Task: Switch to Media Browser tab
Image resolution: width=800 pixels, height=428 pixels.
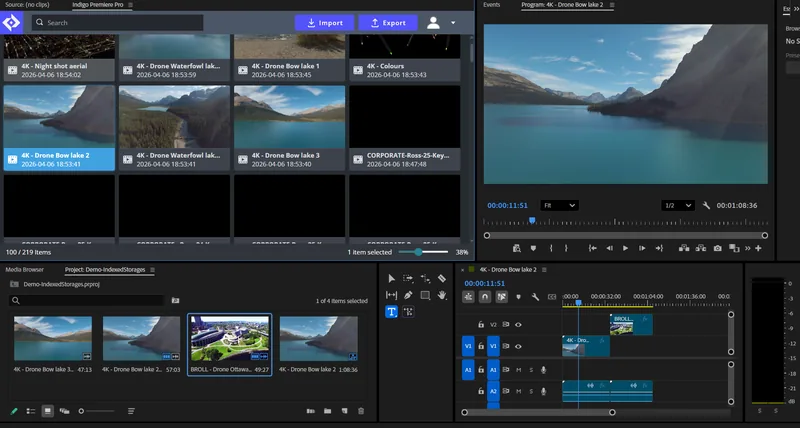Action: pyautogui.click(x=24, y=269)
